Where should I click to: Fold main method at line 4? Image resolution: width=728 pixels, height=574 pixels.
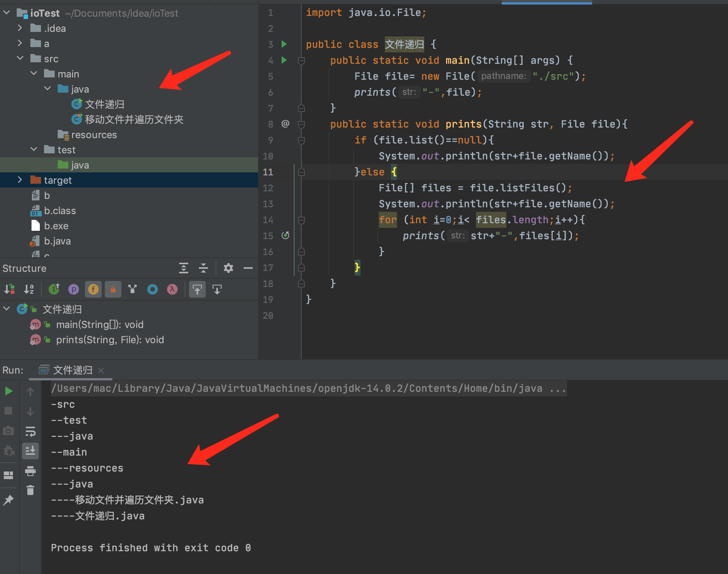pos(301,60)
